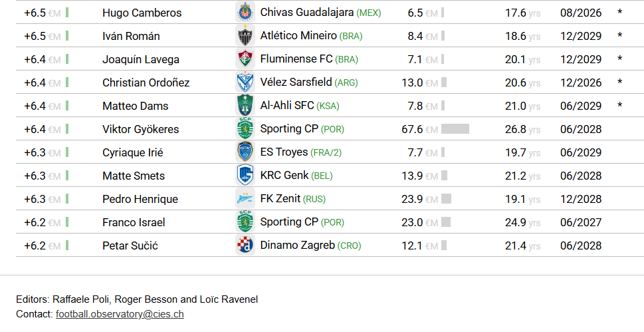Click the Chivas Guadalajara club crest
Screen dimensions: 644x332
point(245,13)
